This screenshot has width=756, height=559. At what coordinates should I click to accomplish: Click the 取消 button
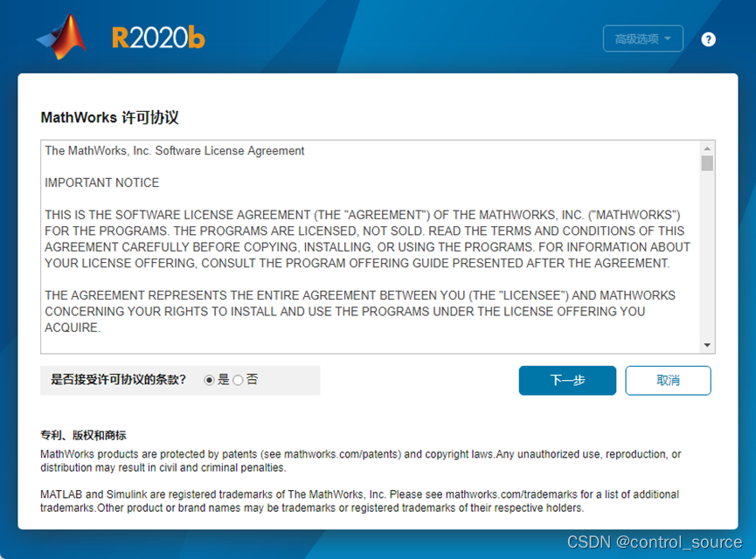pos(668,380)
